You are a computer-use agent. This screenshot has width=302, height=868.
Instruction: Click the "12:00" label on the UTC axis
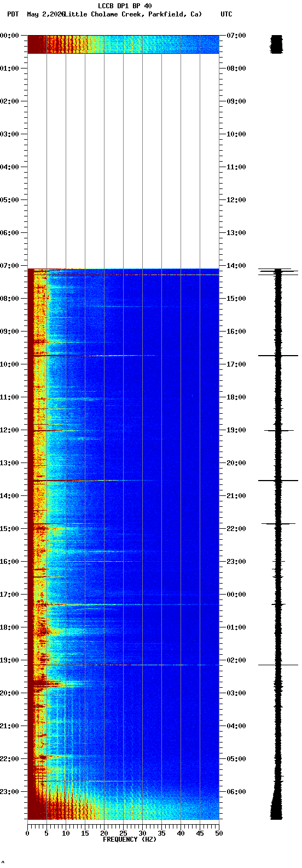[236, 200]
